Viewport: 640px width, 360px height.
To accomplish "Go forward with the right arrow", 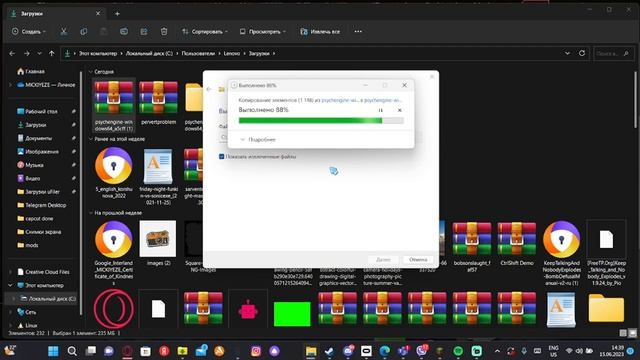I will 27,53.
